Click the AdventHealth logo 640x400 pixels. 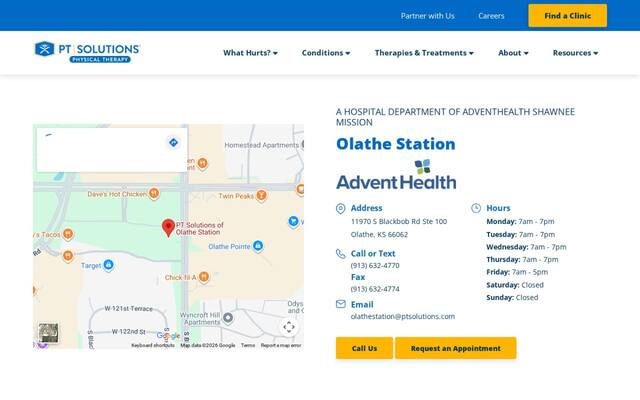pos(396,175)
